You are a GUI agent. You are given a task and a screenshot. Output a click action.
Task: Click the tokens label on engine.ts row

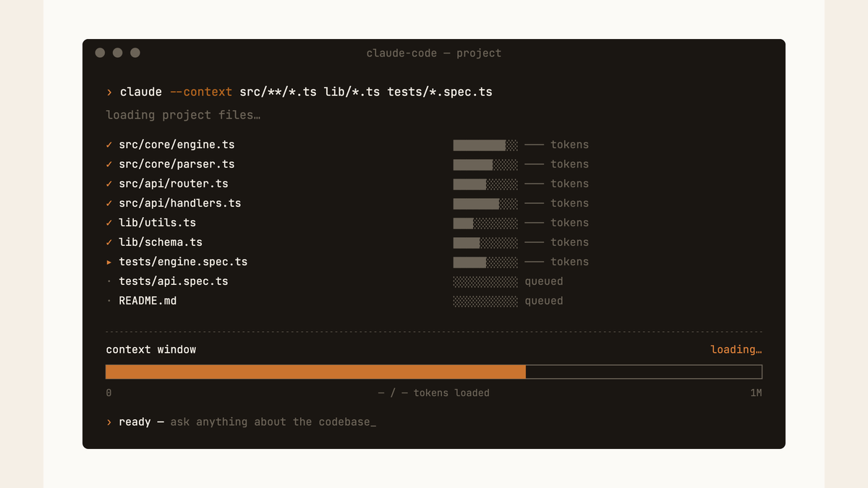(570, 145)
